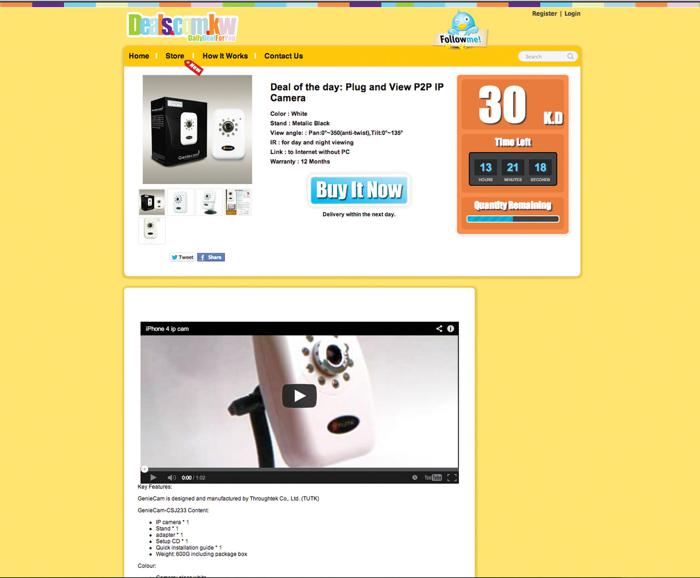Enter fullscreen video mode
The height and width of the screenshot is (578, 700).
click(x=452, y=478)
